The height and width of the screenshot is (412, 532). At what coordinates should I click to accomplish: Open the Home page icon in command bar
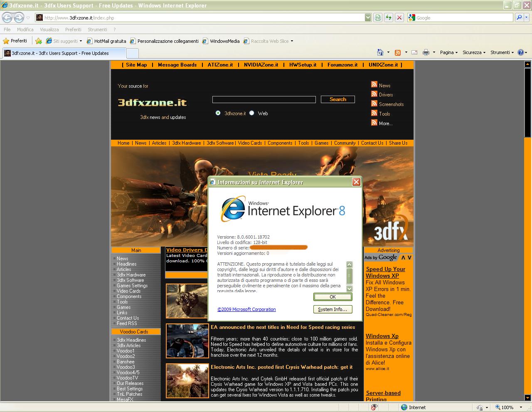click(380, 52)
